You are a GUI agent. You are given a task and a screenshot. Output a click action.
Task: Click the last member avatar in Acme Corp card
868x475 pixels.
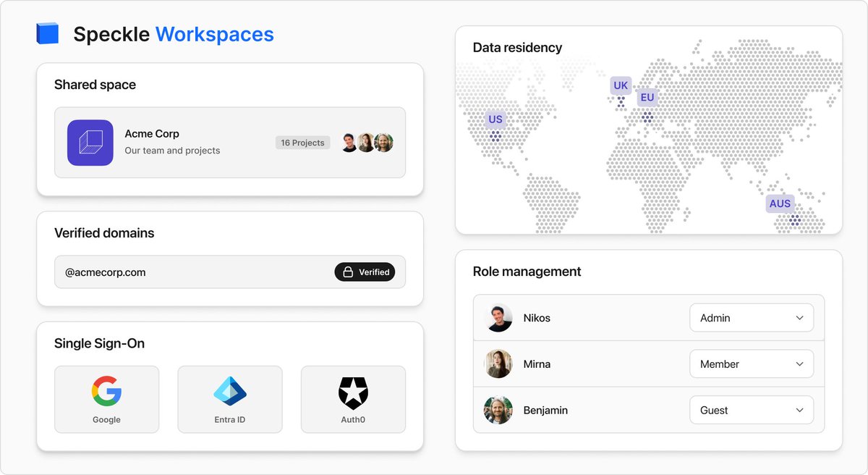tap(384, 143)
